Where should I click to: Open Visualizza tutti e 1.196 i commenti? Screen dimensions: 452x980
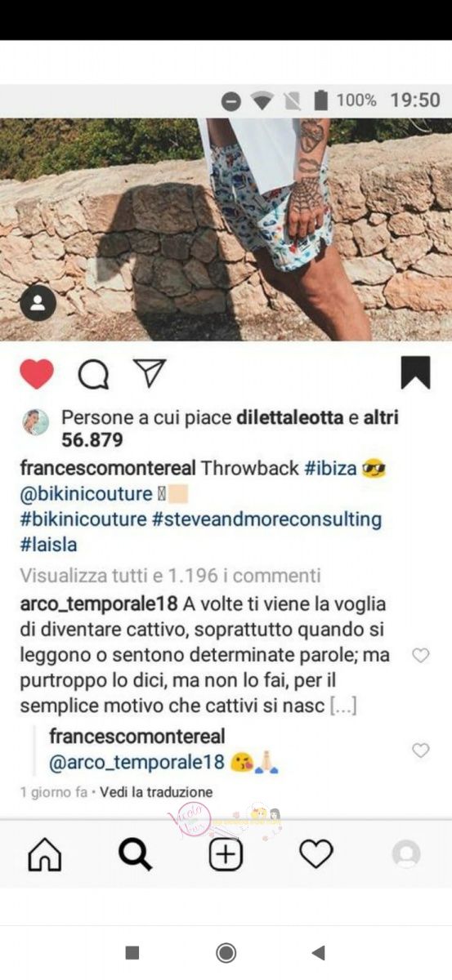[170, 575]
